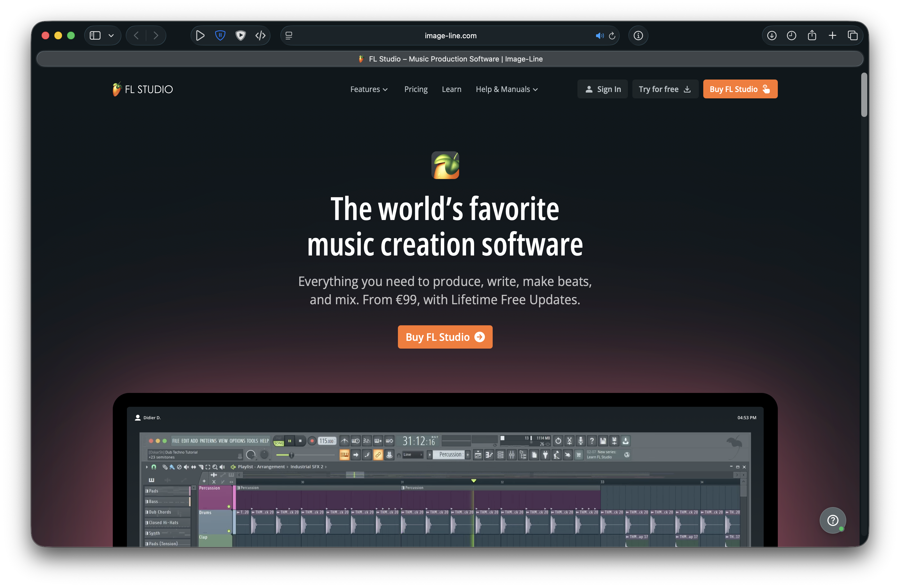Click Buy FL Studio in the header
900x588 pixels.
point(740,89)
